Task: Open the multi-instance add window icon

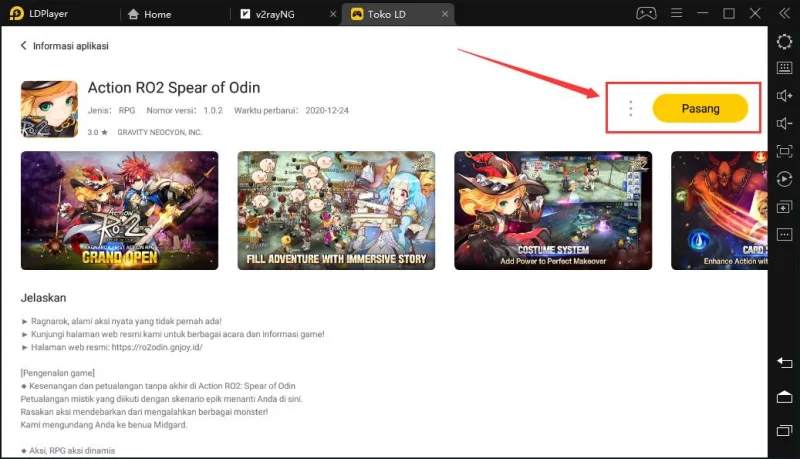Action: (x=784, y=207)
